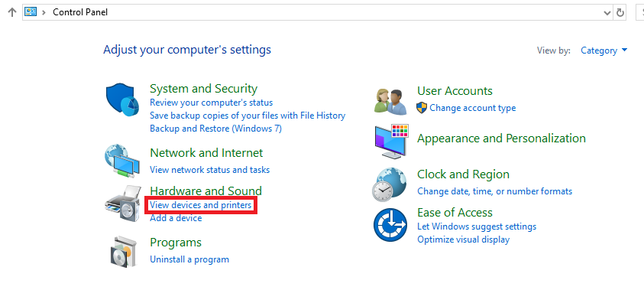Viewport: 644px width, 290px height.
Task: Click the Hardware and Sound printer icon
Action: [124, 202]
